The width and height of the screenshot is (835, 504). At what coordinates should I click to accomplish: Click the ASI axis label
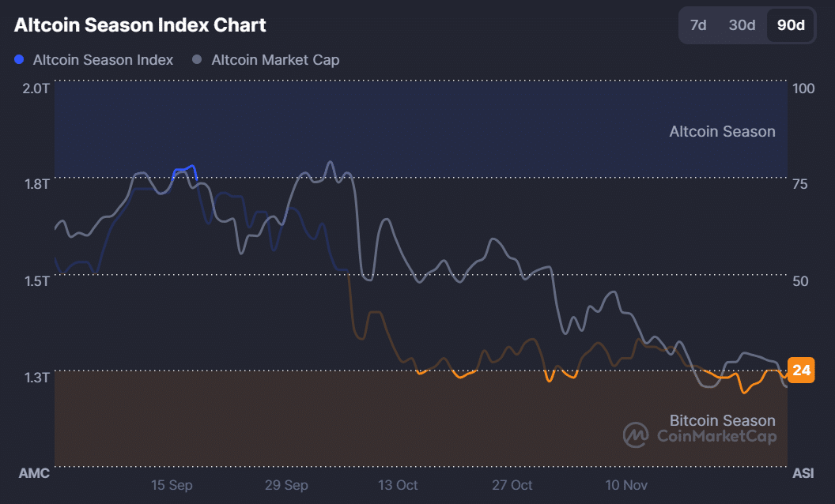(803, 473)
